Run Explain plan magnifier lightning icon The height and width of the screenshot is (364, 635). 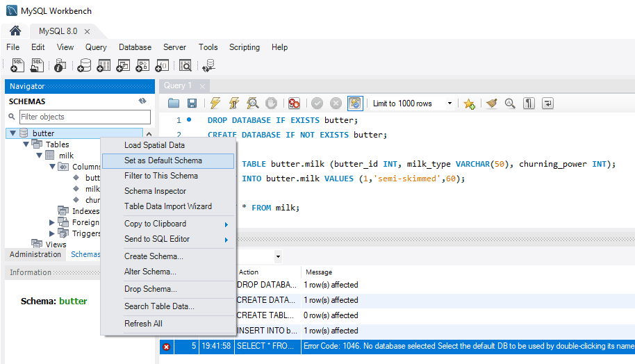point(253,104)
